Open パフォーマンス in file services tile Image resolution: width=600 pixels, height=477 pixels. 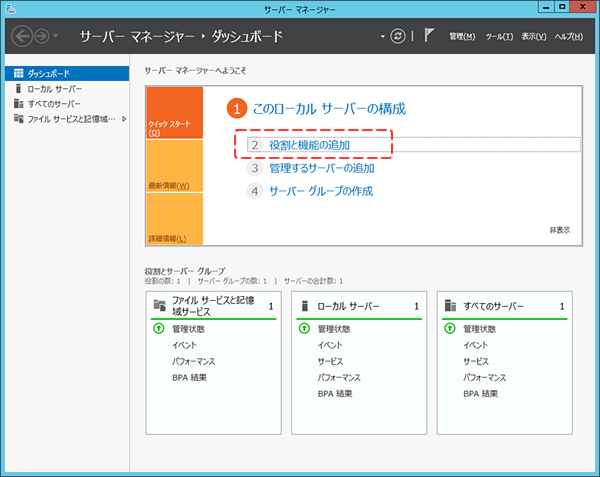click(x=194, y=361)
